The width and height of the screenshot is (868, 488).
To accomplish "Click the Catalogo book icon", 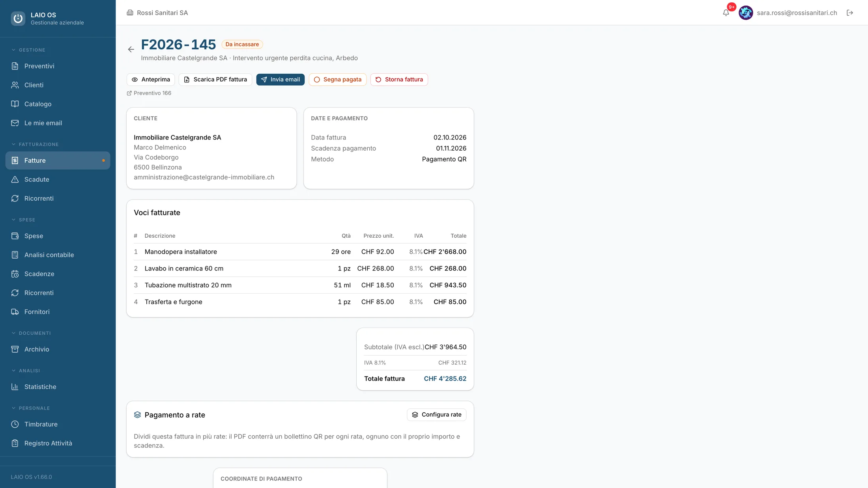I will [x=15, y=104].
